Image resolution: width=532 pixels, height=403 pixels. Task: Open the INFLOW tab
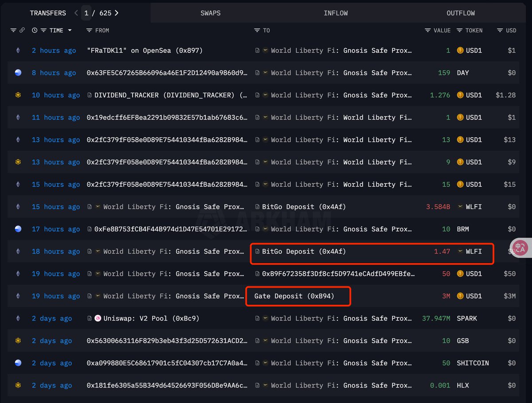[336, 13]
